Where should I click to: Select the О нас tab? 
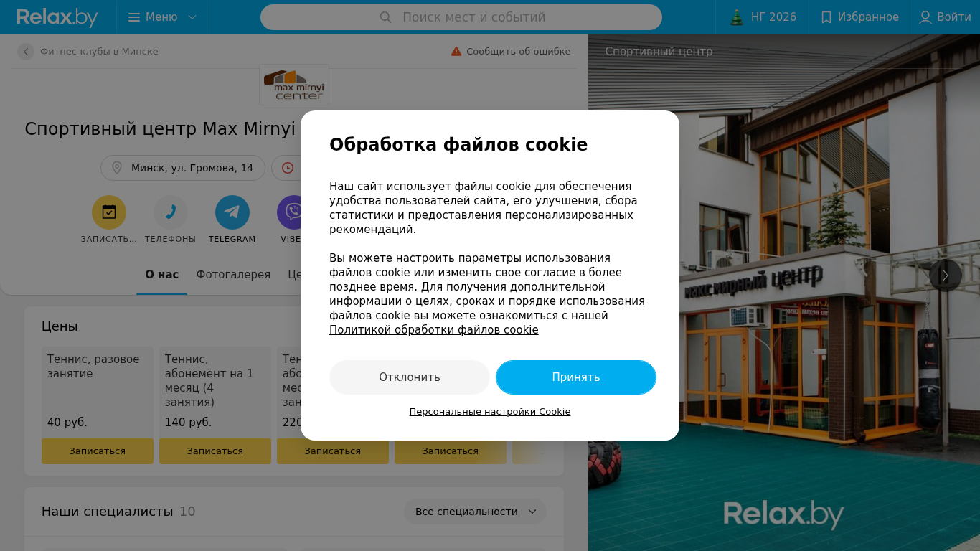click(x=162, y=275)
